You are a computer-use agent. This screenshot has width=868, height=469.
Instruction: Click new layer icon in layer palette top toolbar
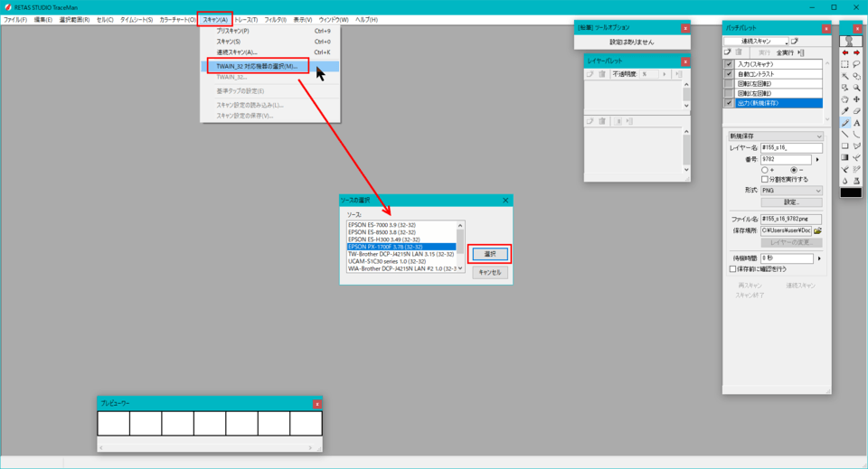590,74
